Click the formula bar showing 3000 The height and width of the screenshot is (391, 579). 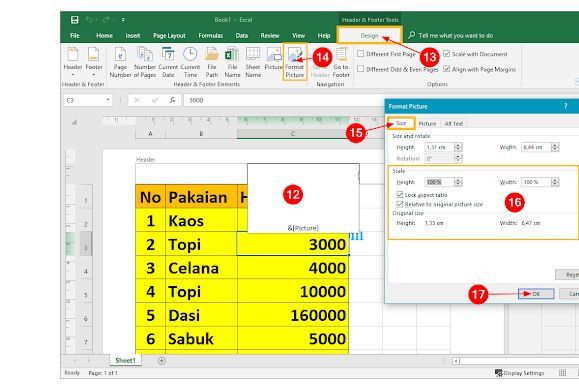coord(284,100)
